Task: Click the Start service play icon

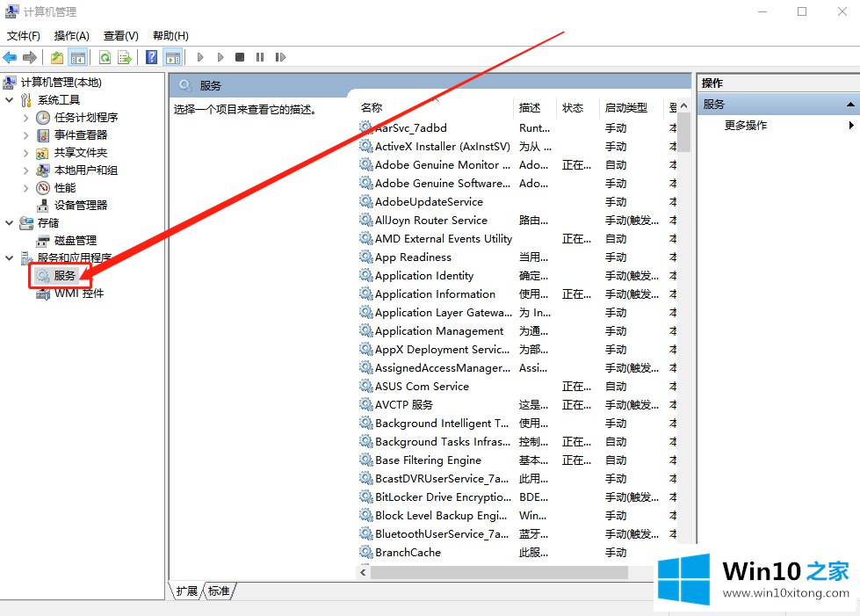Action: click(x=200, y=57)
